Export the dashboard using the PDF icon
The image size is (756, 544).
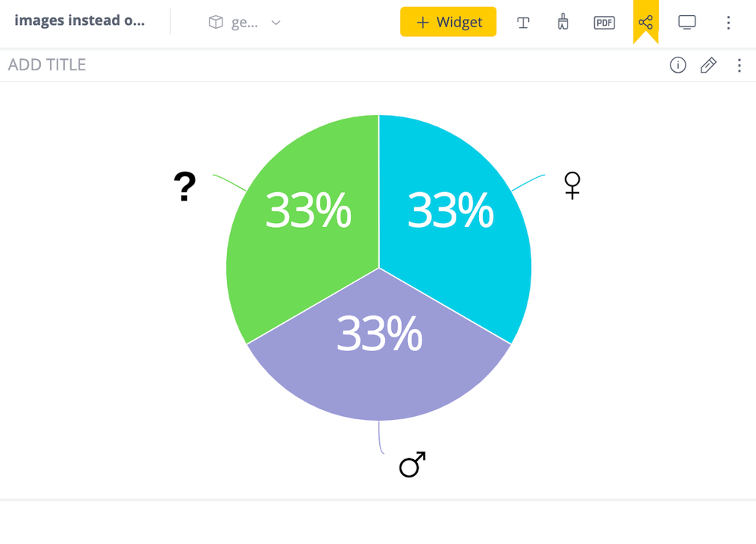click(604, 23)
